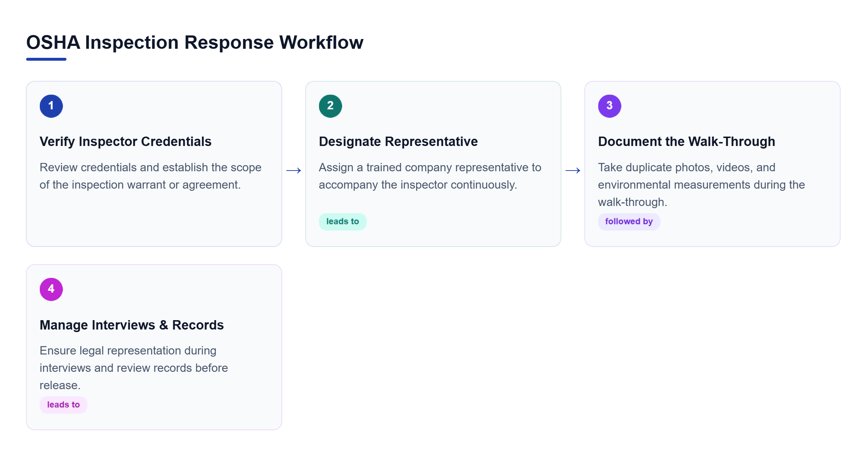Click the step 4 magenta number badge
The width and height of the screenshot is (868, 456).
(x=51, y=289)
